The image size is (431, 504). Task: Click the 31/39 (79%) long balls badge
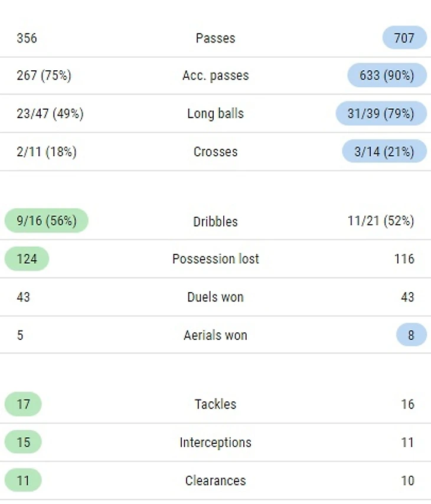381,113
